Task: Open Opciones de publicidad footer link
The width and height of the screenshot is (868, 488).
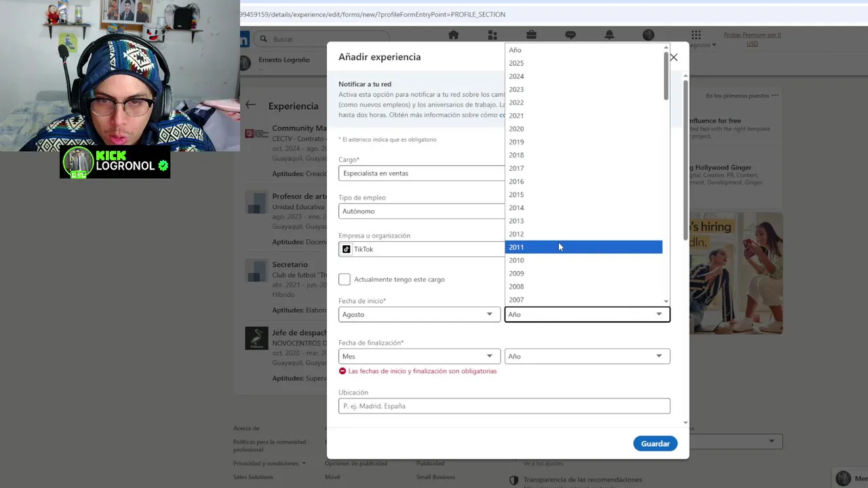Action: pos(356,464)
